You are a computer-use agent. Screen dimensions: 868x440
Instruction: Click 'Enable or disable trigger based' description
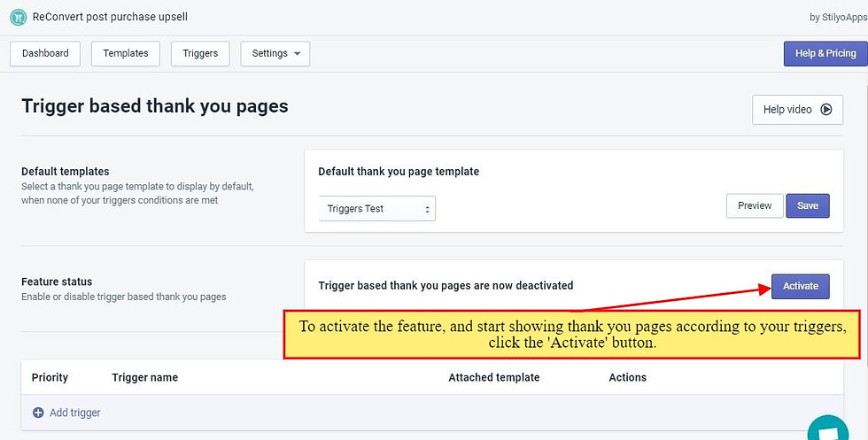pos(124,297)
